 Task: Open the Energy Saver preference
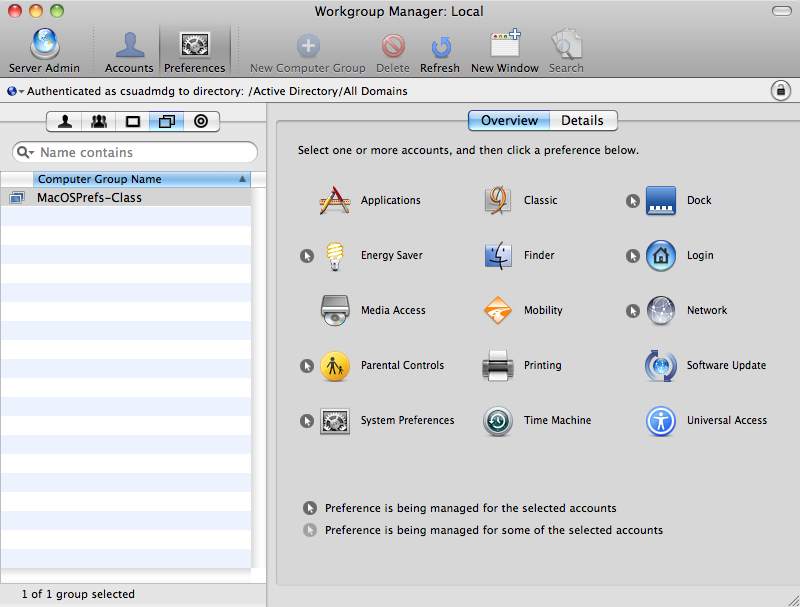point(335,256)
